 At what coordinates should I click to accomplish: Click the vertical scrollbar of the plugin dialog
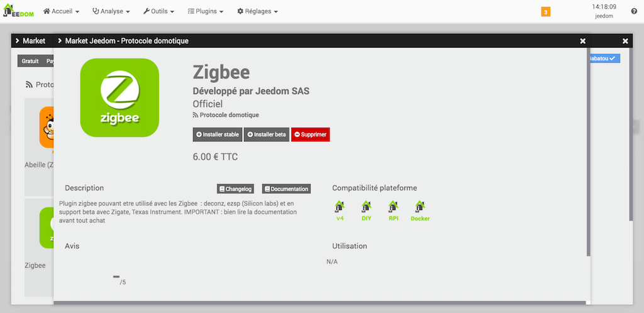(x=588, y=151)
